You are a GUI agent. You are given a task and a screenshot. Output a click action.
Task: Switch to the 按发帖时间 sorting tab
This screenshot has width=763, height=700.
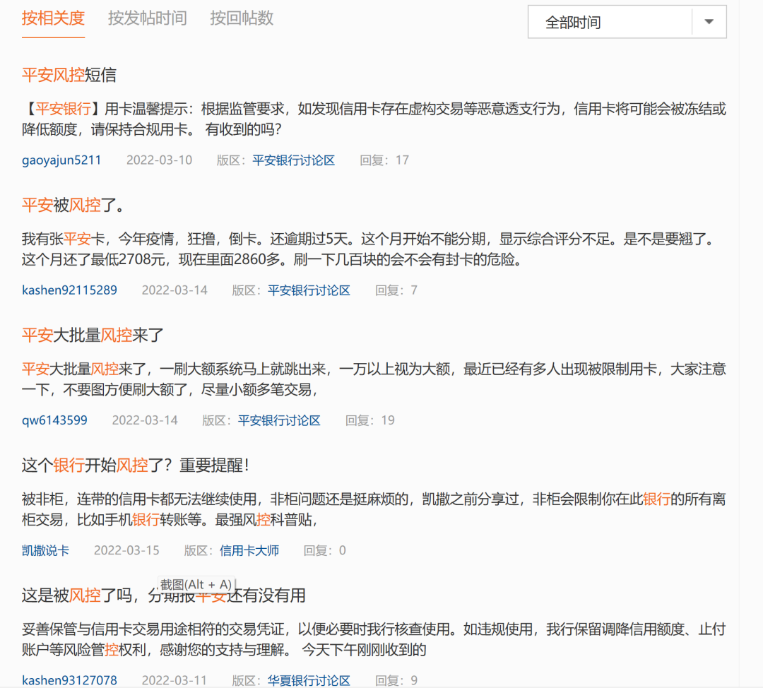147,19
